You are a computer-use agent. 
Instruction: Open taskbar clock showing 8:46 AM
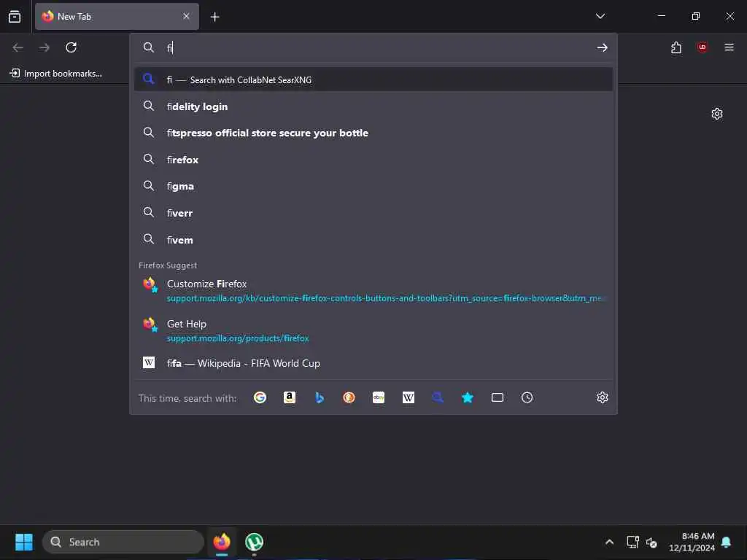(x=692, y=542)
